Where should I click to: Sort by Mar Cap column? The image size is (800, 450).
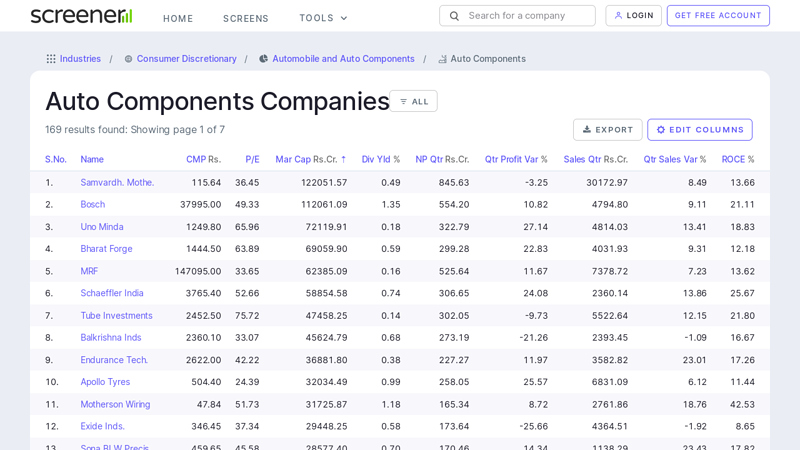pyautogui.click(x=293, y=159)
